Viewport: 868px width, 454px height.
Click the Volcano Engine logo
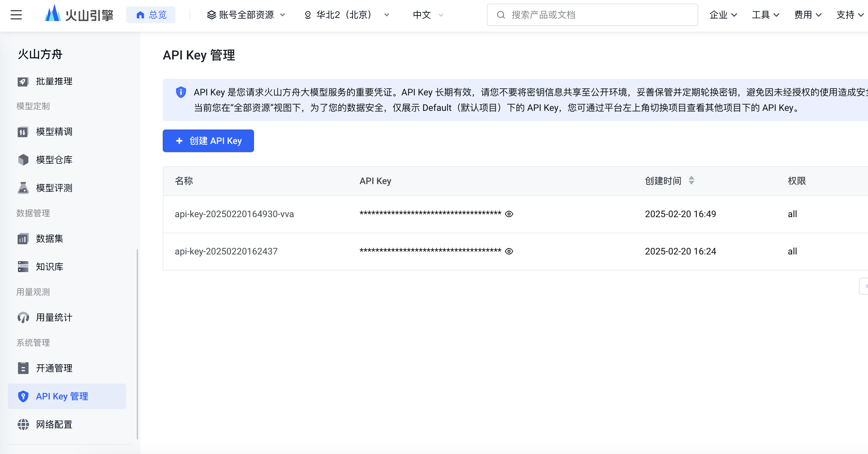tap(79, 14)
